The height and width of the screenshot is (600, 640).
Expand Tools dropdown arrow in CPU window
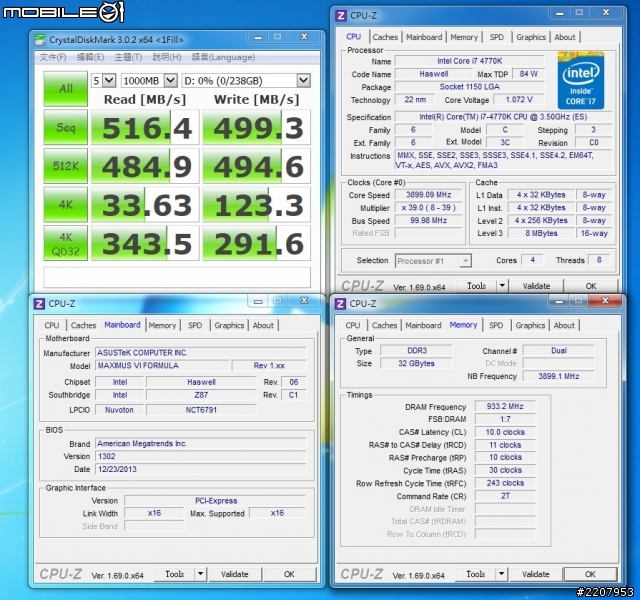[x=502, y=286]
